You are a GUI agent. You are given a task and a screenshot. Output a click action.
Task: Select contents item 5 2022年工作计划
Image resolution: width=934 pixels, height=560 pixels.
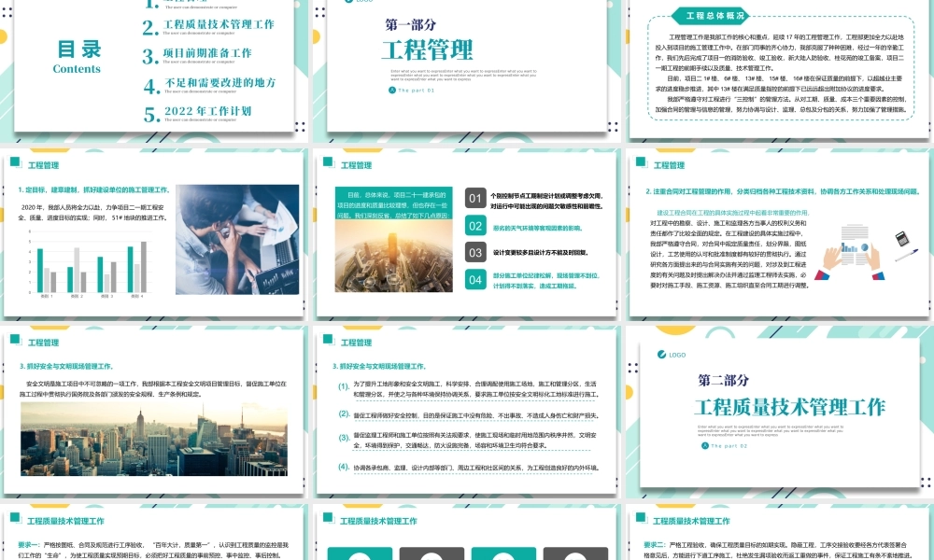click(x=207, y=111)
